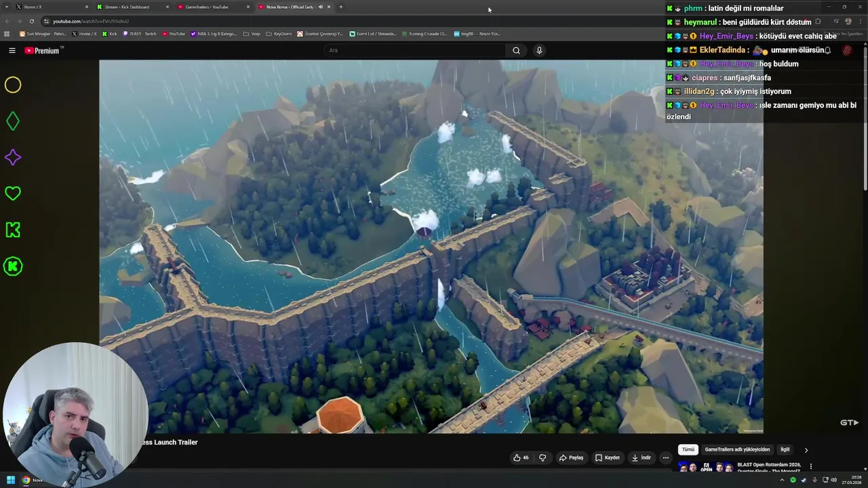Click chat username 'illidan2g'
Image resolution: width=868 pixels, height=488 pixels.
pos(699,91)
